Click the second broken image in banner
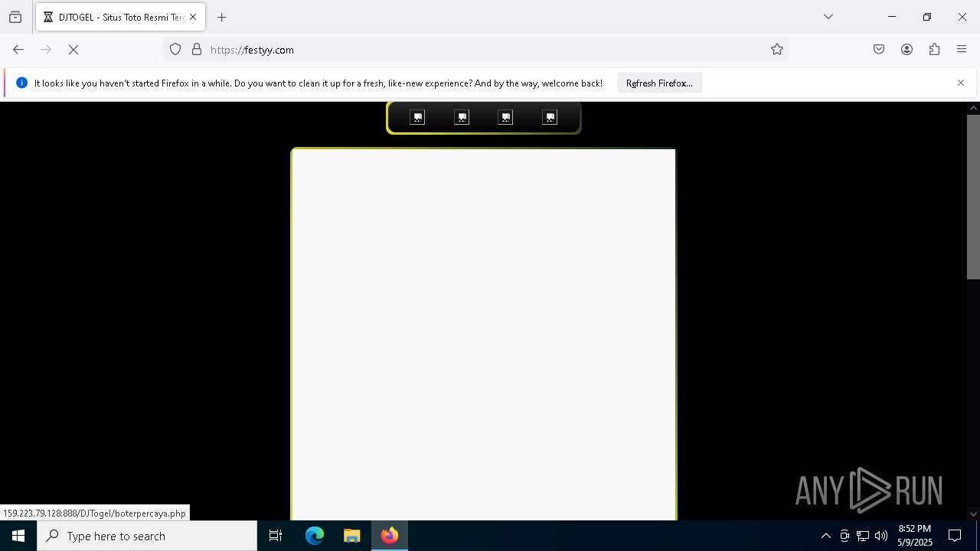 462,117
